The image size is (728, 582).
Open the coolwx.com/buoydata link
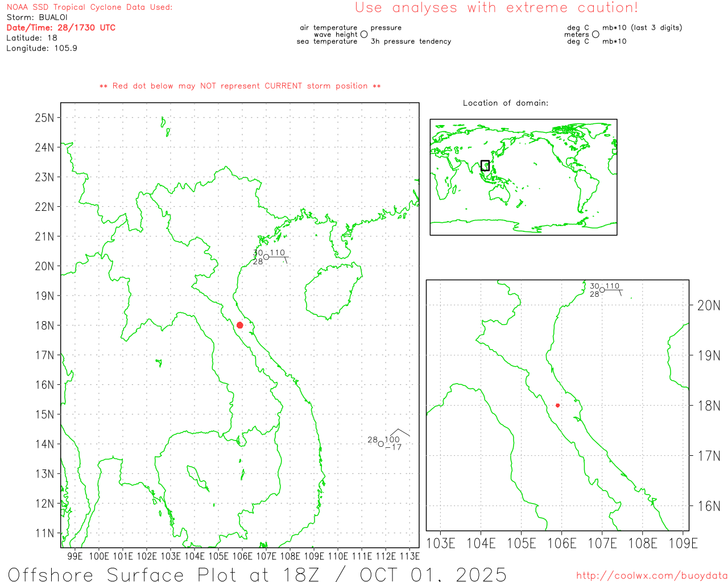651,576
